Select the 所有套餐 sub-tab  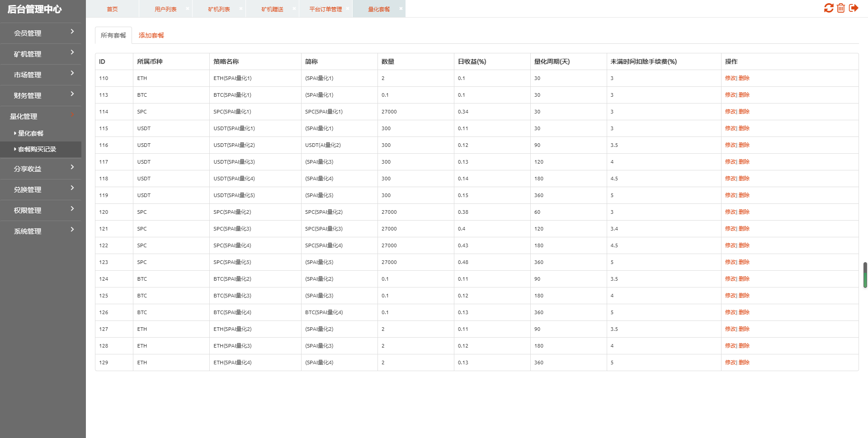(113, 35)
